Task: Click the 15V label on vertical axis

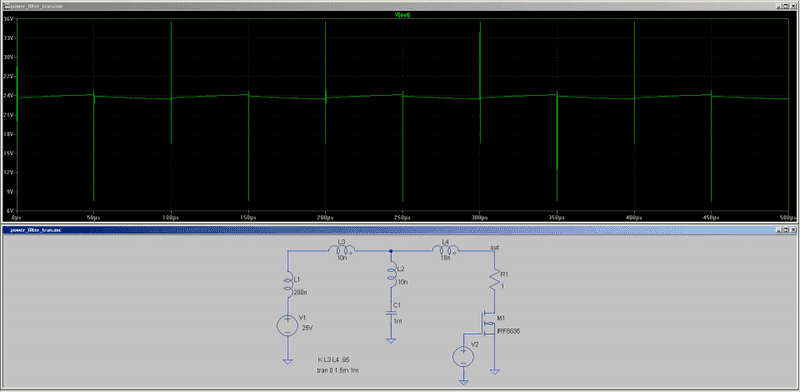Action: point(8,153)
